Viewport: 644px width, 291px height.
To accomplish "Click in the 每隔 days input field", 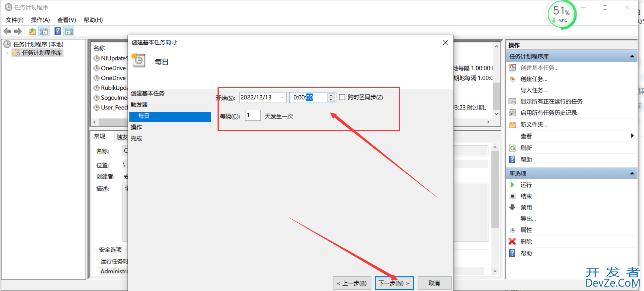I will point(253,115).
